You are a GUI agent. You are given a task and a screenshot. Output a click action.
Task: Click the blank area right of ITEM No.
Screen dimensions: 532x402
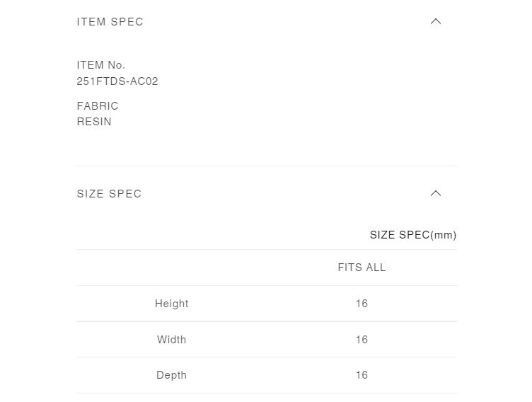[291, 65]
